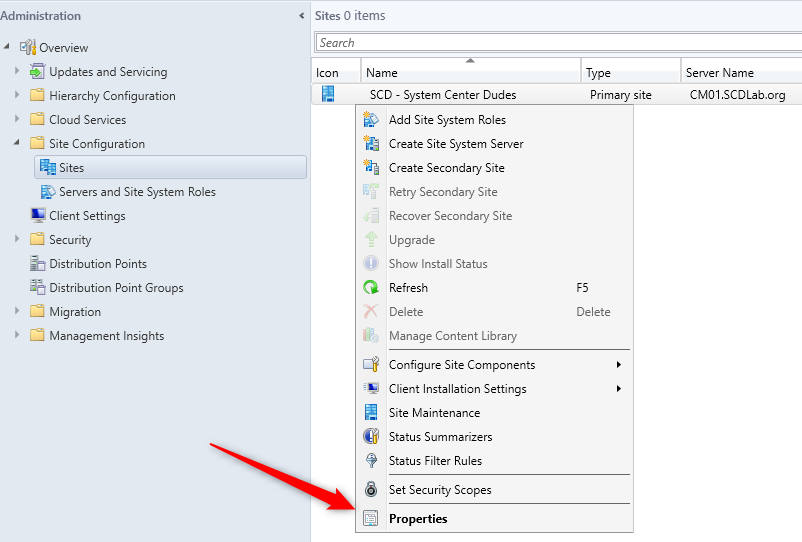Click the Primary site cell
Viewport: 802px width, 542px height.
click(620, 95)
